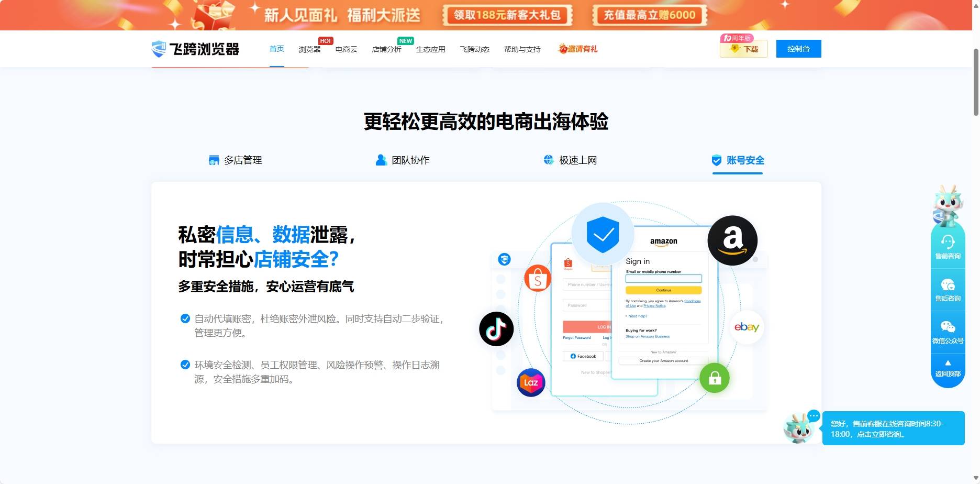Image resolution: width=980 pixels, height=484 pixels.
Task: Click the green padlock icon
Action: [x=715, y=378]
